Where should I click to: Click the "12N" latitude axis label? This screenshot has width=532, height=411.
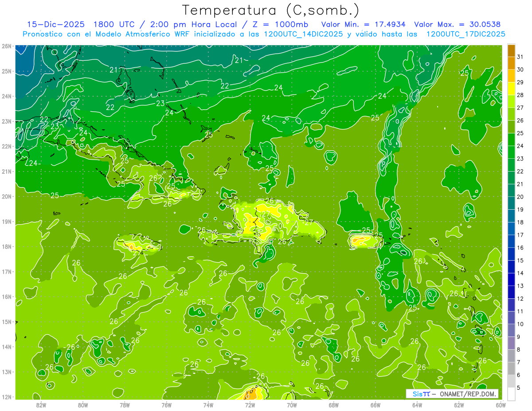coord(6,397)
